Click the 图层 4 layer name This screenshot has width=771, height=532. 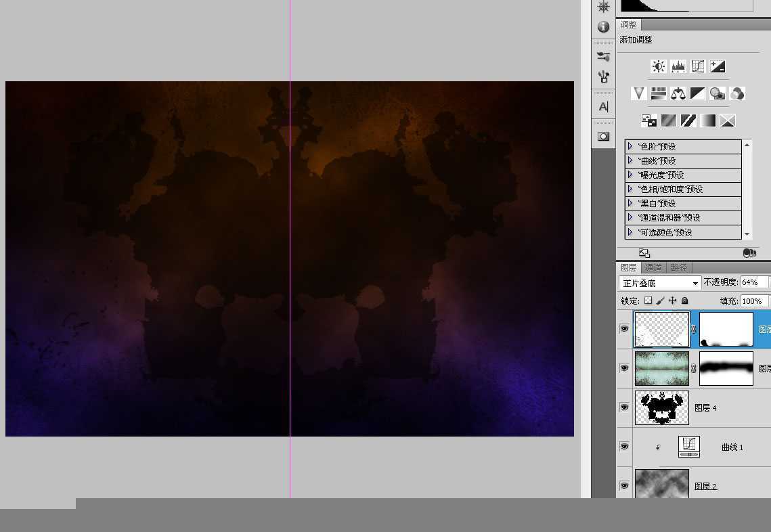point(705,407)
